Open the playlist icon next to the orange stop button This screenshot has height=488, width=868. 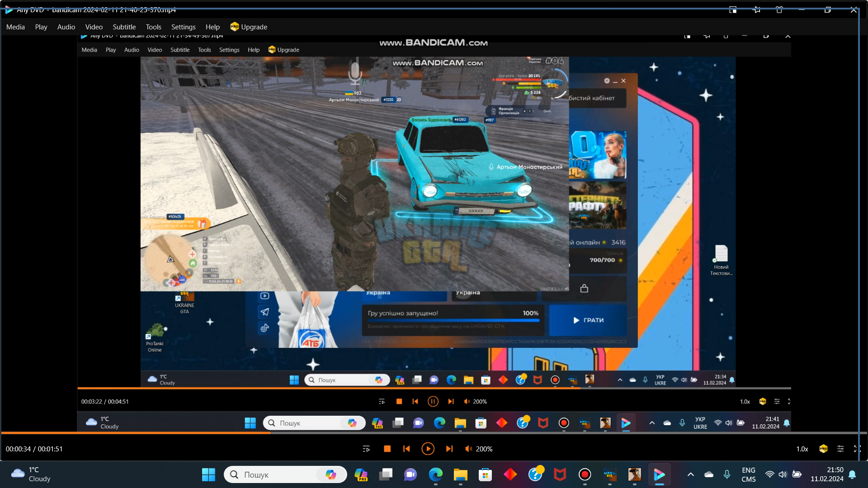pyautogui.click(x=366, y=449)
